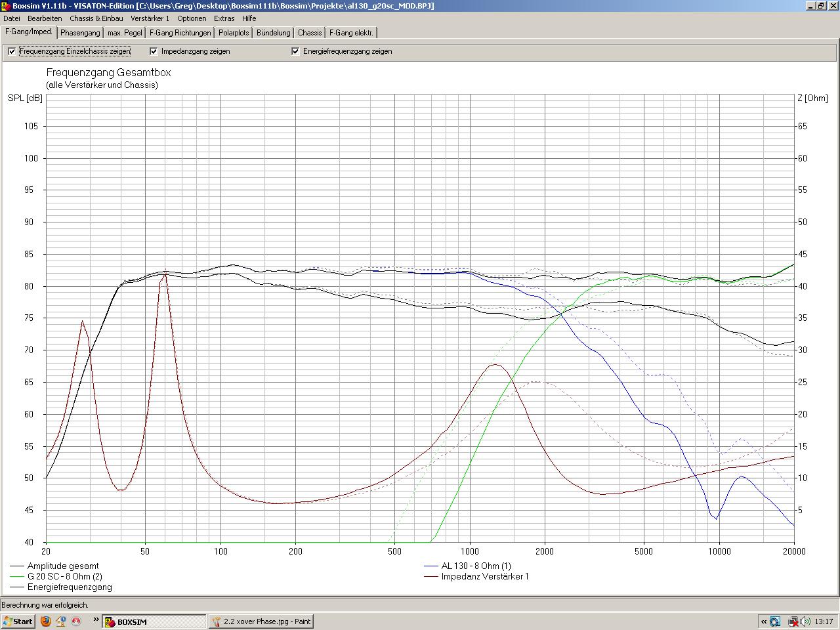
Task: Click 'Energiefrequenzgang' legend entry
Action: tap(70, 587)
